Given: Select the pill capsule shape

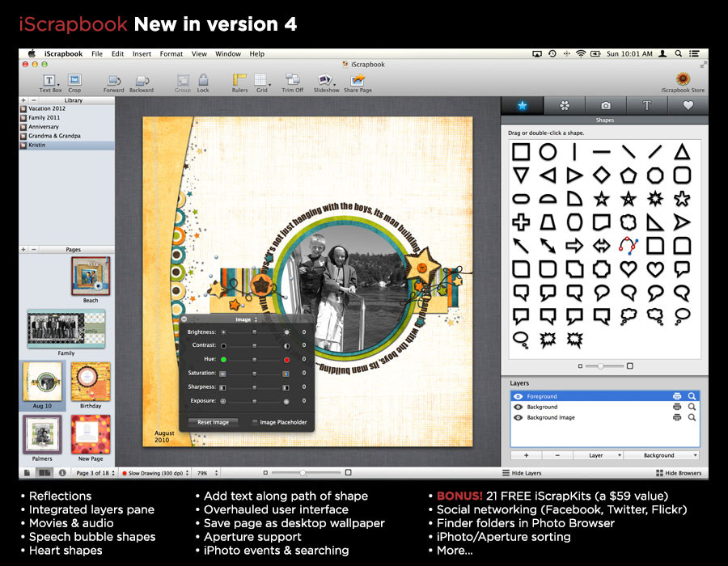Looking at the screenshot, I should click(x=521, y=199).
